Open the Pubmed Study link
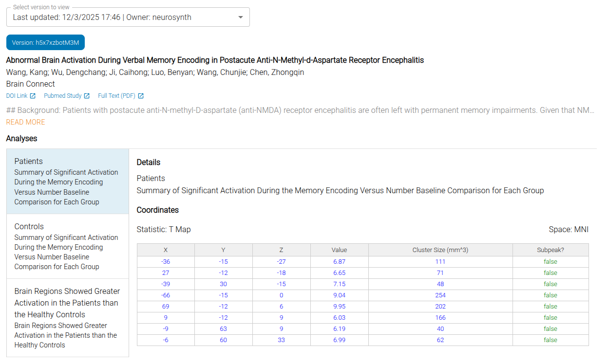 coord(63,96)
